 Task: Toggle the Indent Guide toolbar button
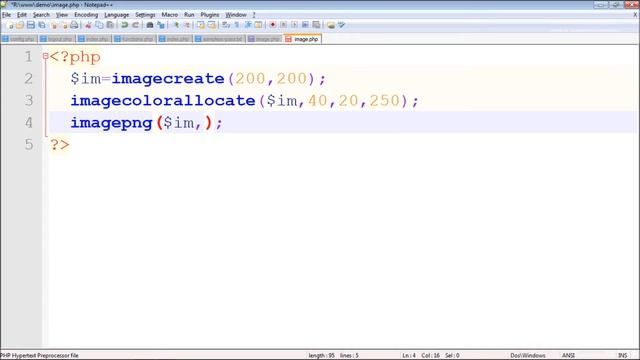[248, 25]
